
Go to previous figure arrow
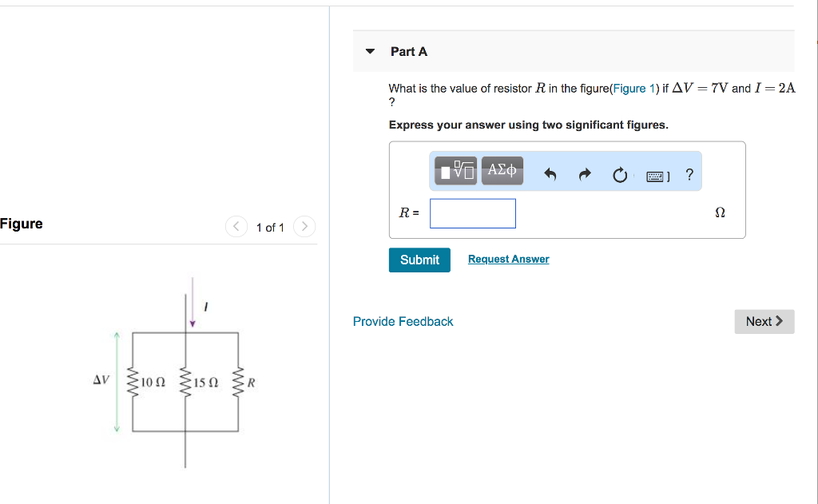[x=236, y=226]
